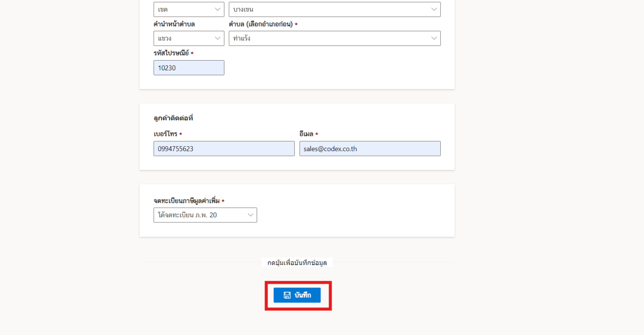Click the chevron arrow on บางเขน dropdown
644x335 pixels.
pos(434,9)
